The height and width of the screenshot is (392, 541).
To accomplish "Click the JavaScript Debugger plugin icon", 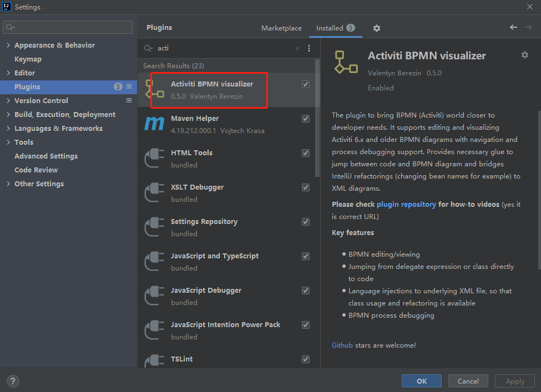I will [154, 296].
